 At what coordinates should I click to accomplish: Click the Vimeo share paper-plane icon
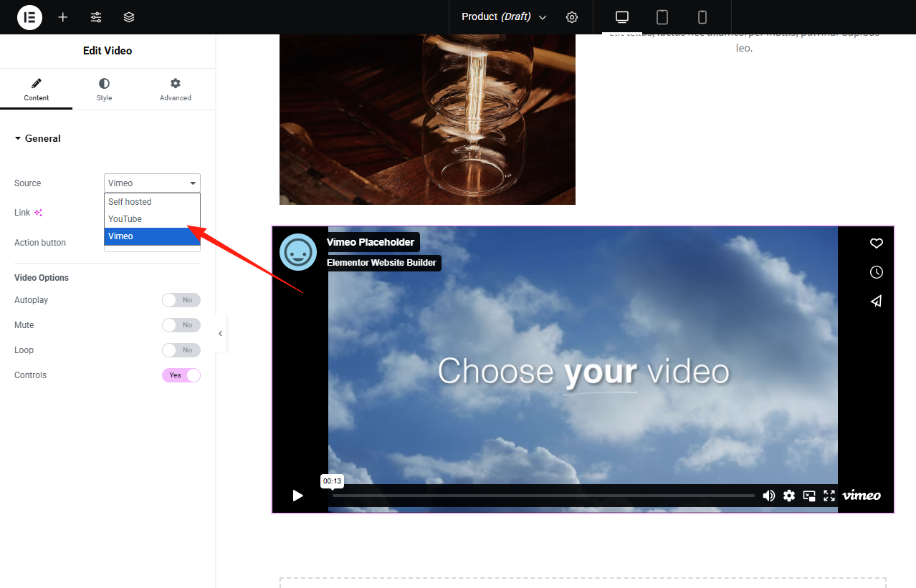[x=876, y=301]
